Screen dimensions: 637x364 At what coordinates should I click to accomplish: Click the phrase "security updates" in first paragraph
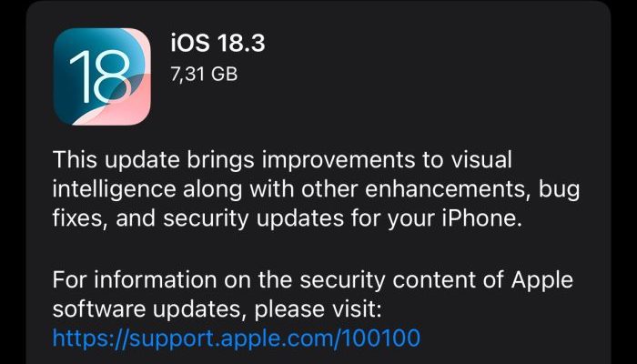[x=254, y=220]
